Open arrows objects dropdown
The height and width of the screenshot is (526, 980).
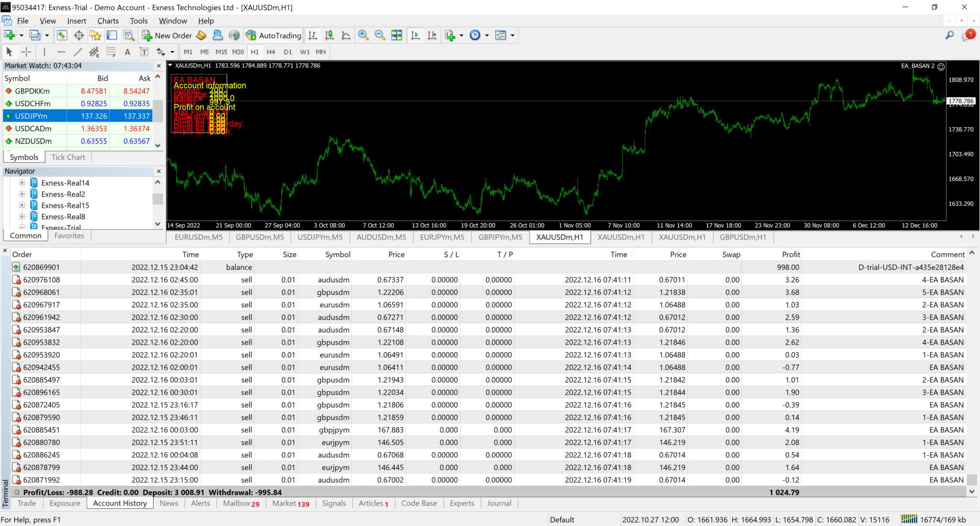click(x=172, y=52)
